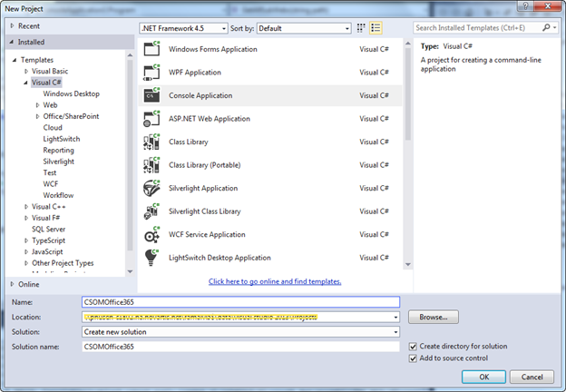Image resolution: width=566 pixels, height=392 pixels.
Task: Select LightSwitch Desktop Application template name
Action: coord(220,258)
